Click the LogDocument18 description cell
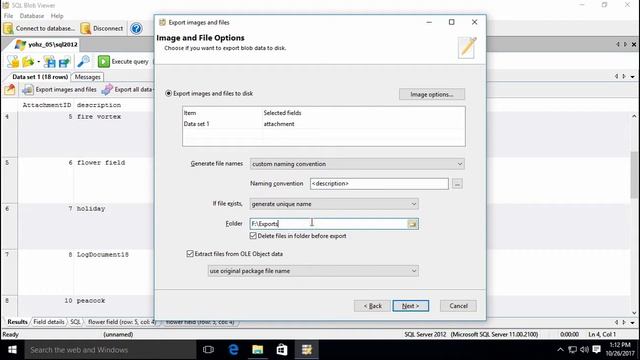The height and width of the screenshot is (360, 640). 102,255
